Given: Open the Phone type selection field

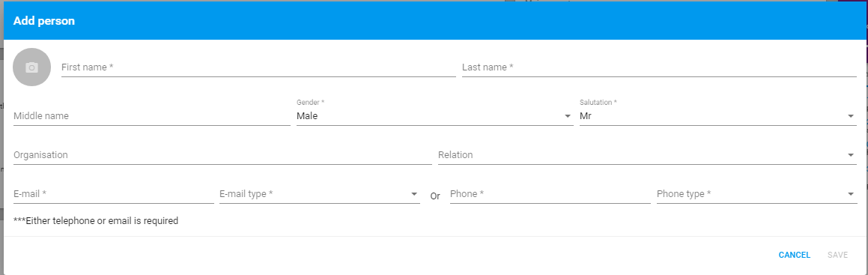Looking at the screenshot, I should (x=756, y=193).
